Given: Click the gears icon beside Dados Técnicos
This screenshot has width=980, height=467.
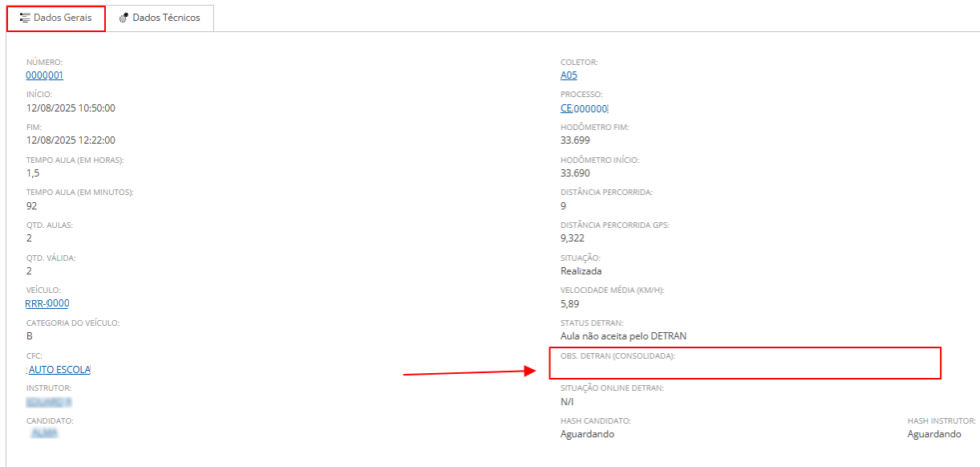Looking at the screenshot, I should (124, 18).
